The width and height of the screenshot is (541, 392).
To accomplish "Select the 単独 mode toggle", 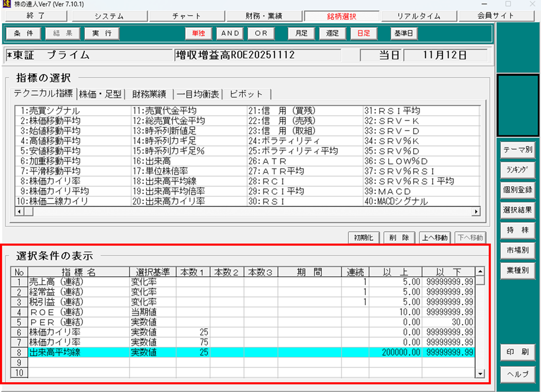I will pos(199,33).
